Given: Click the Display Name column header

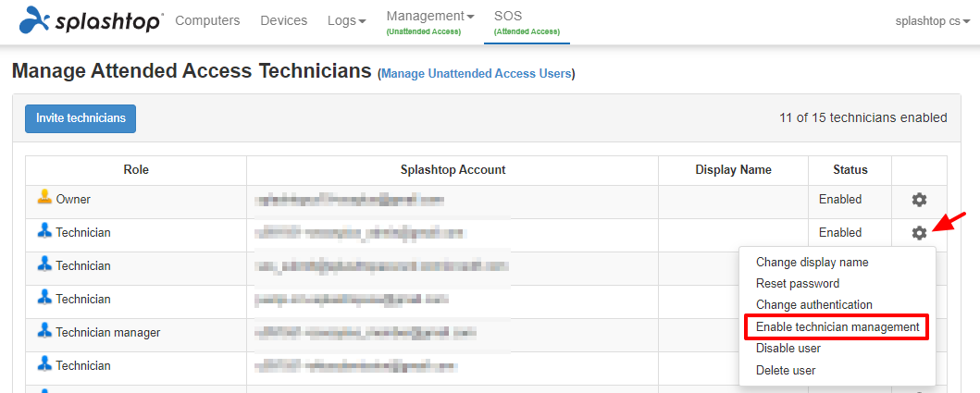Looking at the screenshot, I should [733, 170].
